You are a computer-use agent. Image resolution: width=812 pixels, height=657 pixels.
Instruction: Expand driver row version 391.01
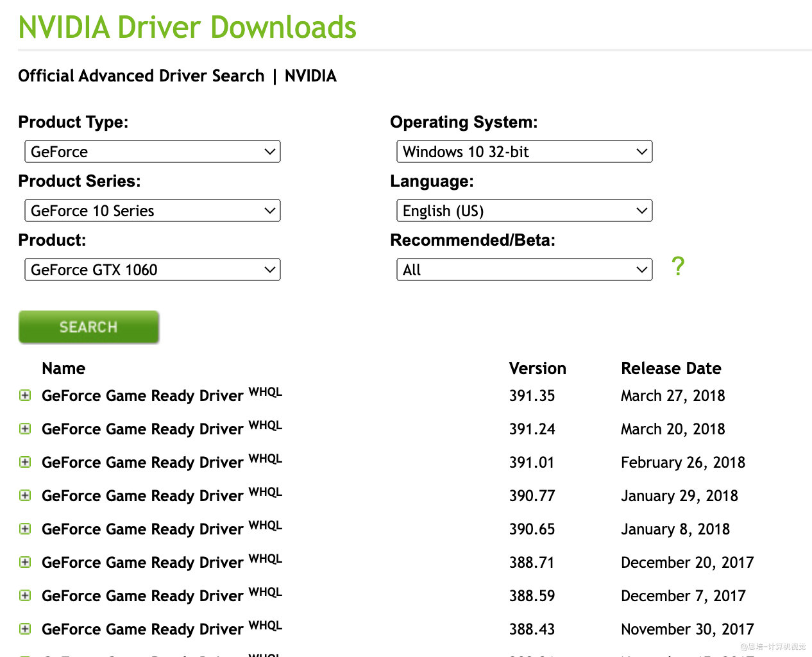(25, 462)
